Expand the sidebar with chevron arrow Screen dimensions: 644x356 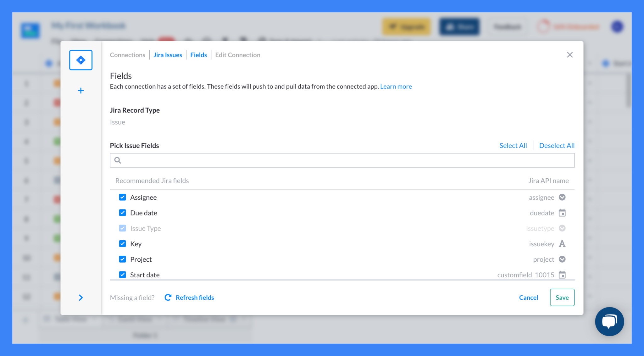81,298
